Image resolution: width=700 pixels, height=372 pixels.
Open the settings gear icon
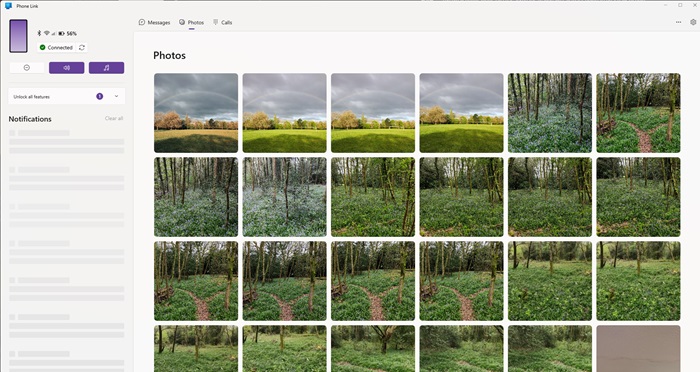[693, 22]
